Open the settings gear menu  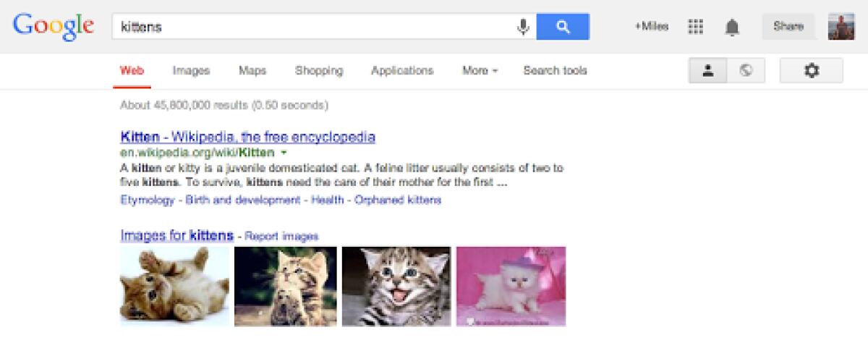coord(812,70)
